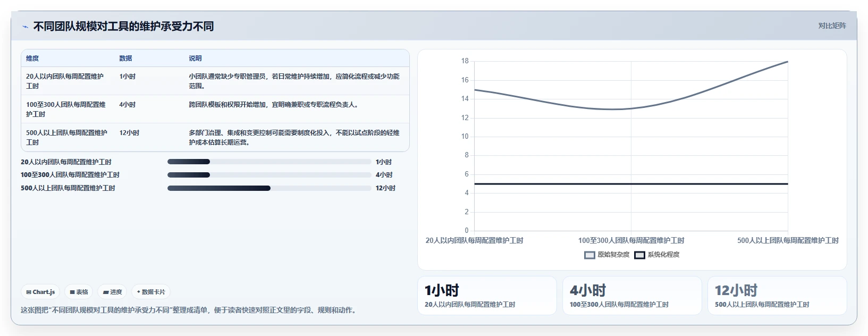Click the 12小时 data card
Viewport: 868px width, 336px height.
(x=777, y=296)
